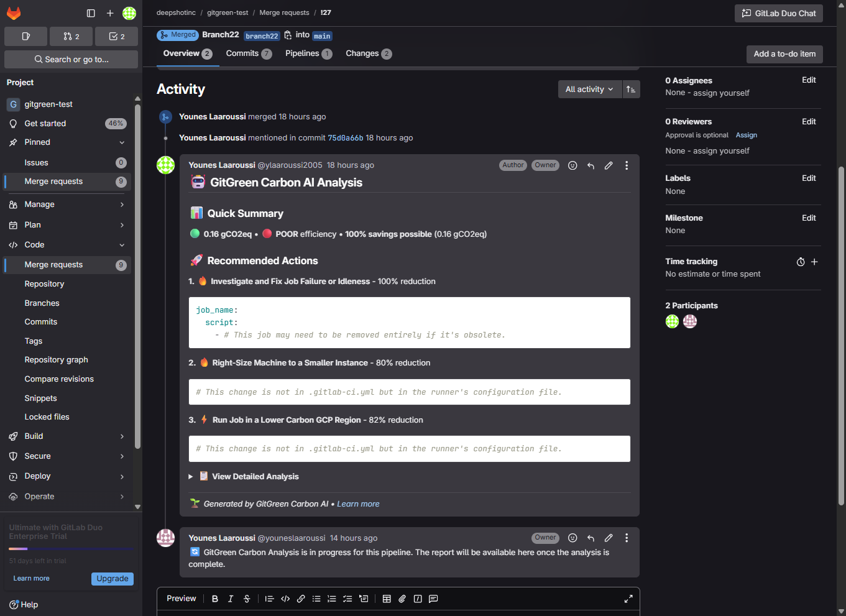Add reaction to analysis in progress comment

tap(572, 538)
